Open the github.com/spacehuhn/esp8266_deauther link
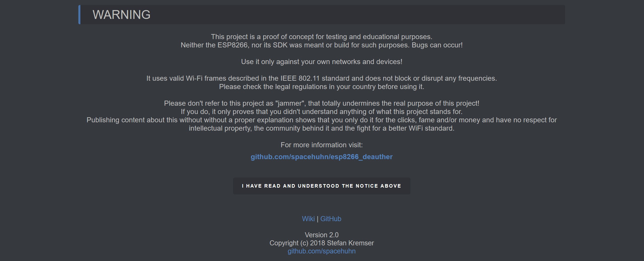644x261 pixels. point(321,157)
